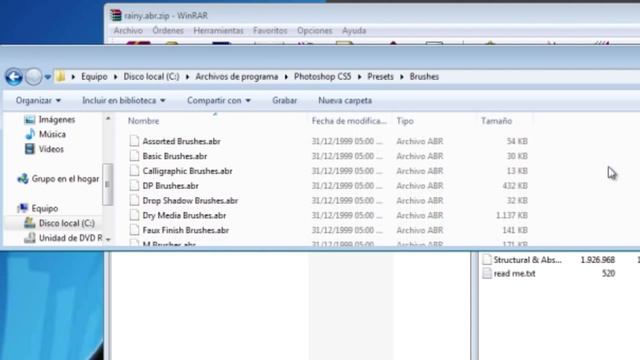Click file icon of Calligraphic Brushes.abr
This screenshot has width=640, height=360.
(x=134, y=171)
